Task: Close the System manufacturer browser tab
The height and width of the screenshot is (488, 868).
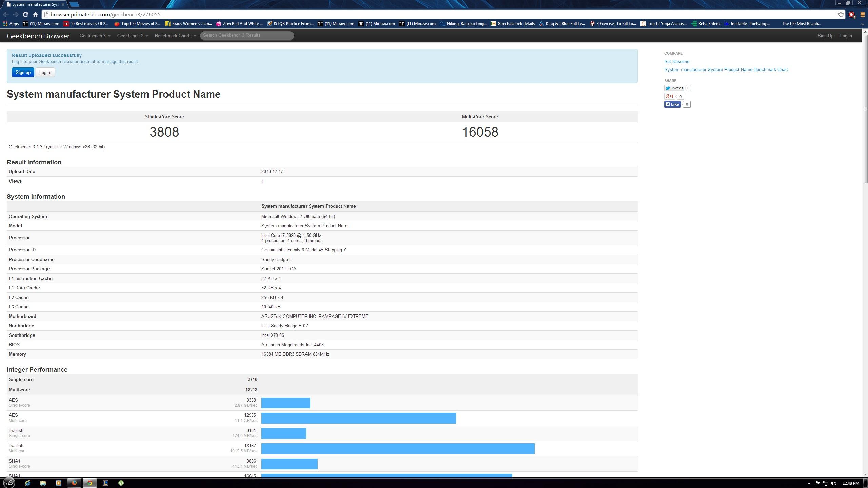Action: (63, 4)
